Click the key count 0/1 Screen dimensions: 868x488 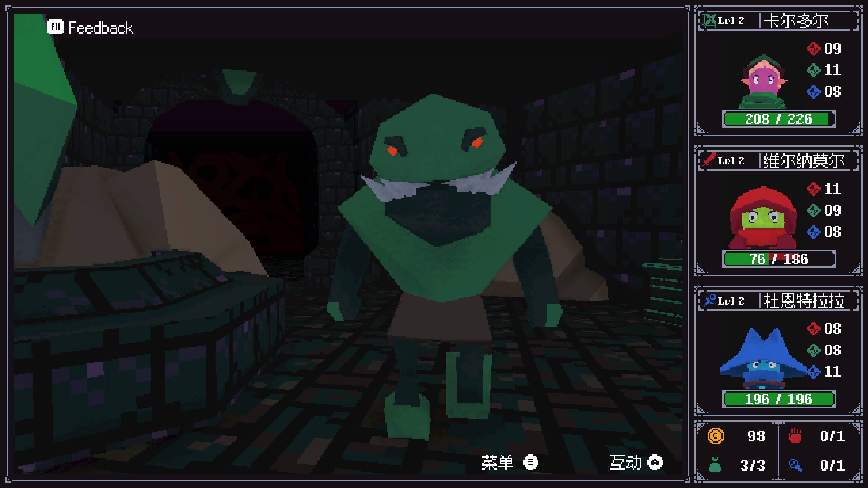point(832,465)
